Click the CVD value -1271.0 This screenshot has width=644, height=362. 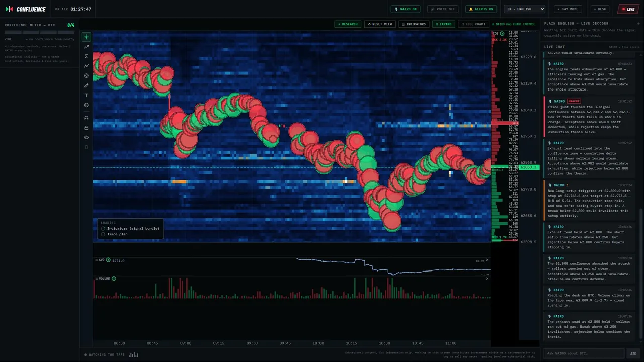click(118, 260)
